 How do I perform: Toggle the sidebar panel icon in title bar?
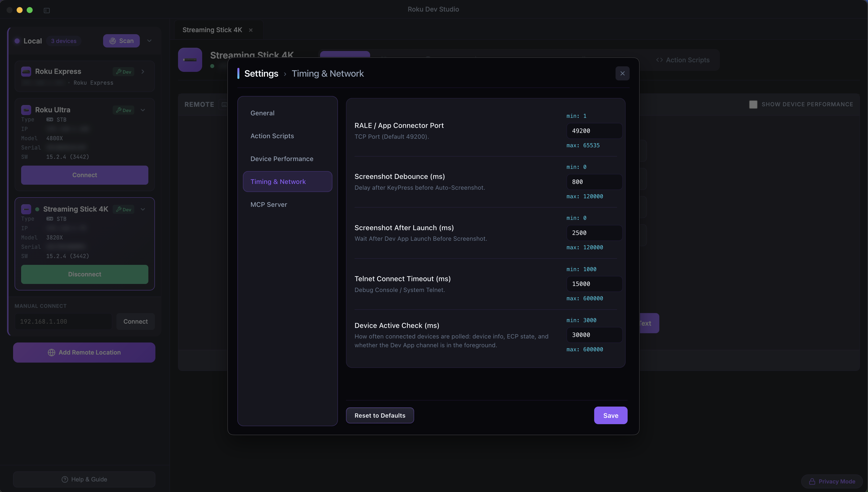pos(47,11)
